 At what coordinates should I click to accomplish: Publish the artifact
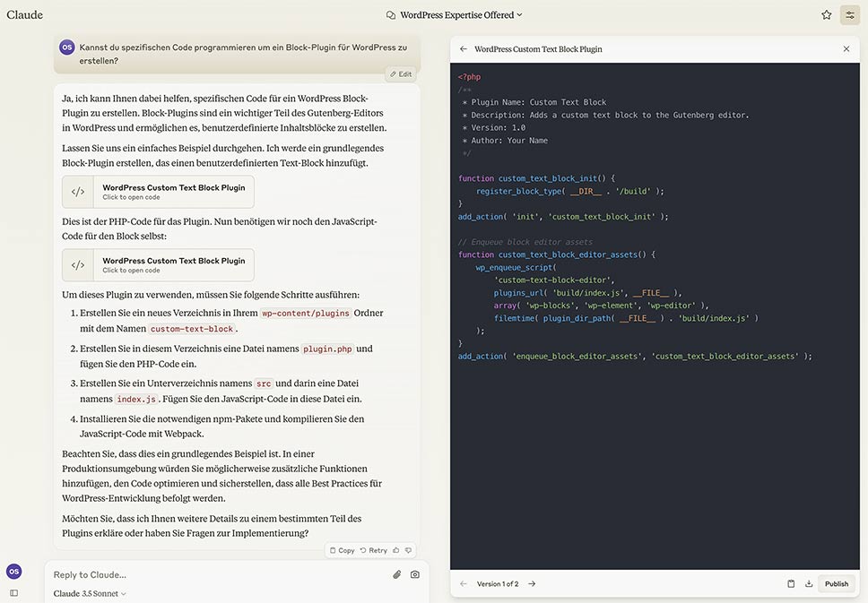836,583
